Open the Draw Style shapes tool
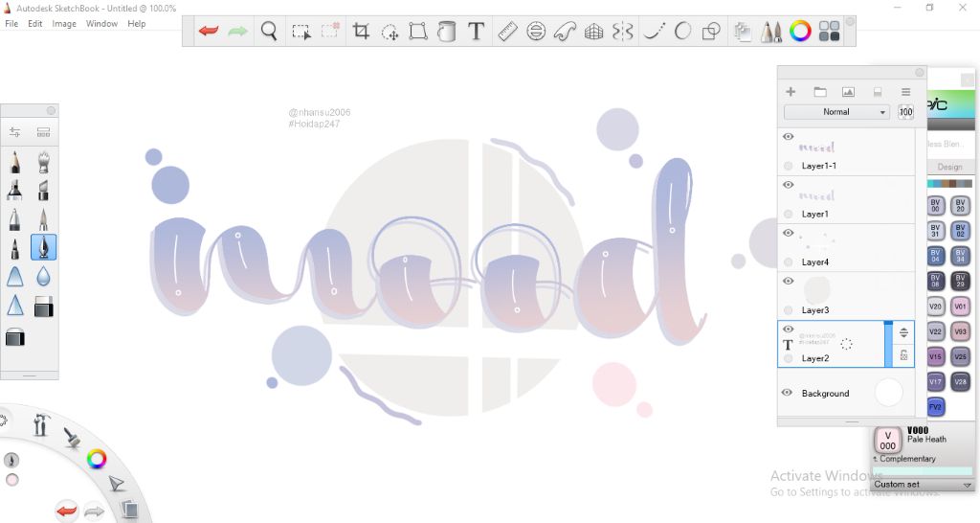 pyautogui.click(x=711, y=31)
